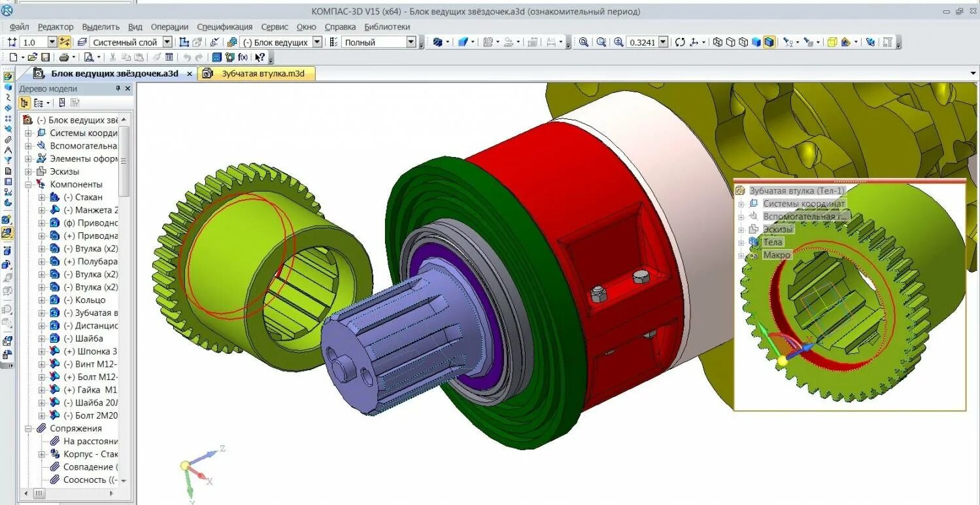Select the Dimensions compass panel in left toolbar
Image resolution: width=980 pixels, height=505 pixels.
(8, 150)
